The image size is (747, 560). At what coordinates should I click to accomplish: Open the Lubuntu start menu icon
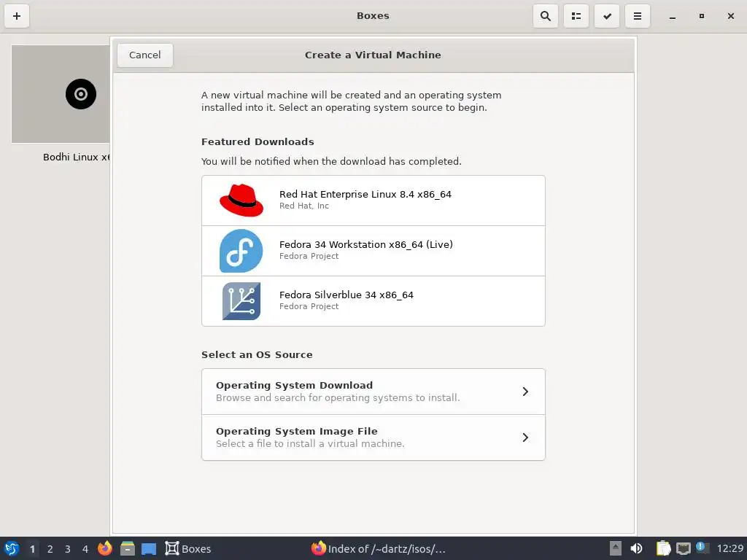coord(12,548)
